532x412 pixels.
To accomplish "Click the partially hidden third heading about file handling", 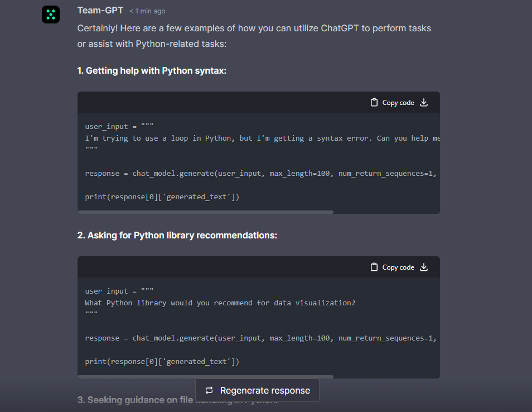I will [134, 400].
